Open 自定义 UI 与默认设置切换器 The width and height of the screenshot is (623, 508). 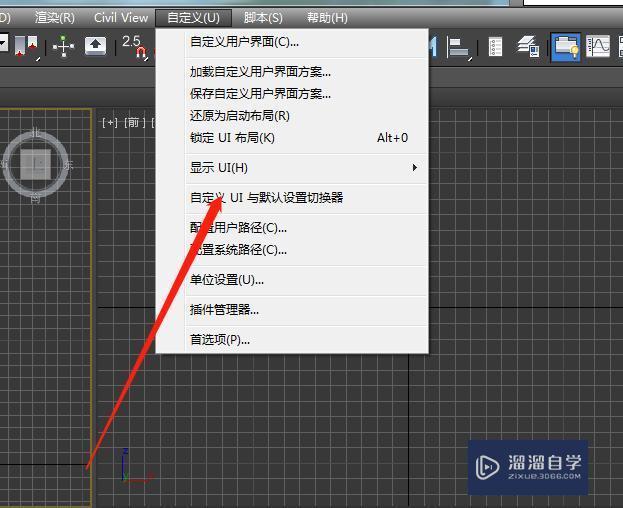[292, 197]
